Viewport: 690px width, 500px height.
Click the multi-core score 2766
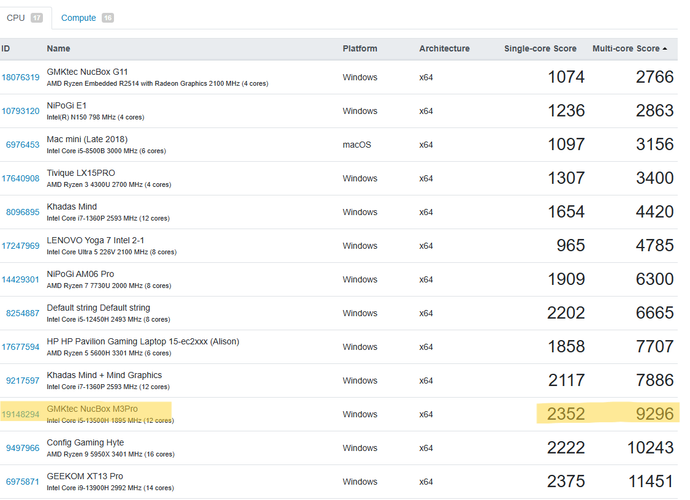(x=654, y=77)
